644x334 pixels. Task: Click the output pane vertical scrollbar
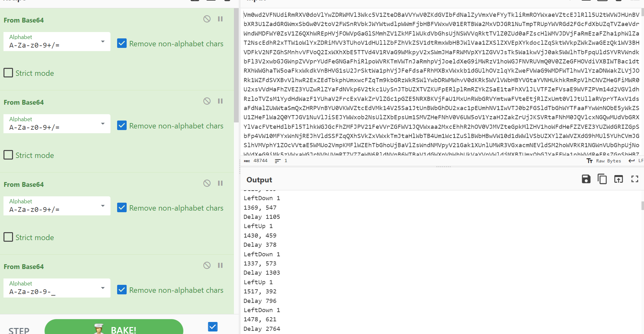[642, 206]
